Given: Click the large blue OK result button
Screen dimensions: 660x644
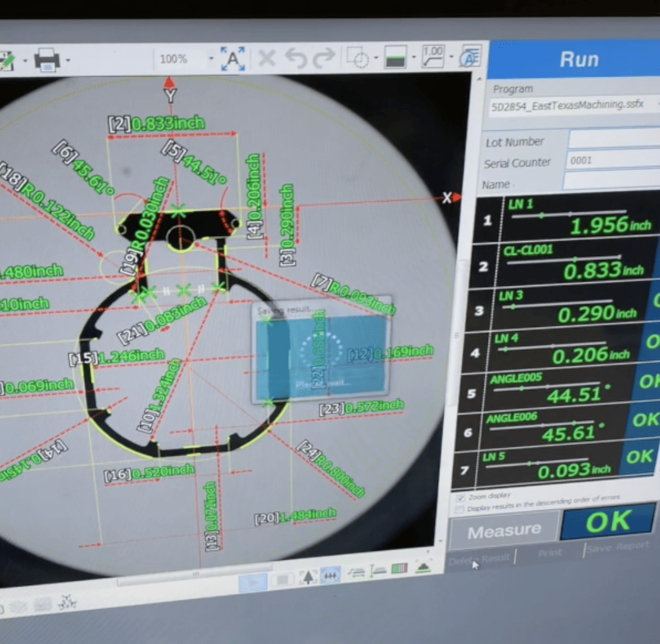Looking at the screenshot, I should point(609,523).
